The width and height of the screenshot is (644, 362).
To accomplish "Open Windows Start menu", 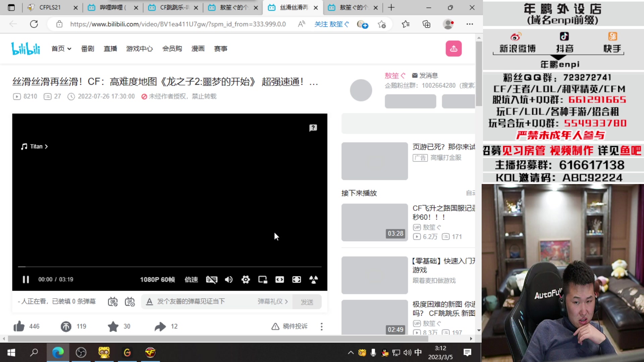I will coord(11,352).
